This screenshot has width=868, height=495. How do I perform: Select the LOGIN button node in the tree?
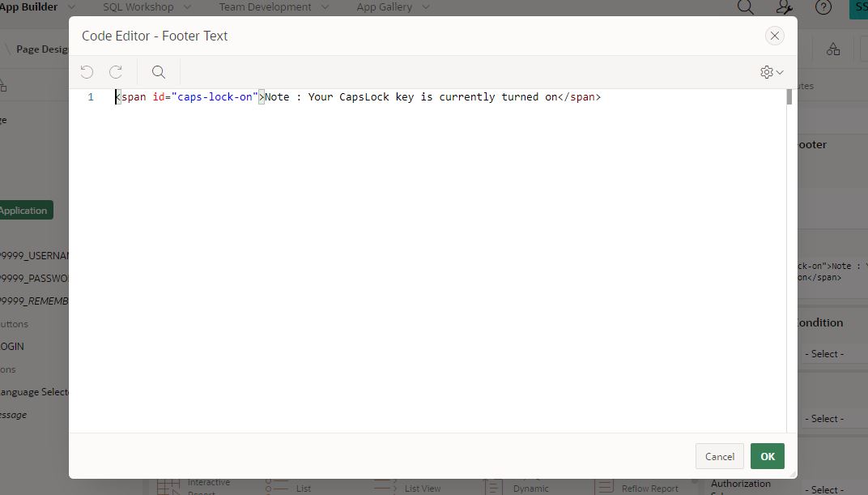pyautogui.click(x=12, y=347)
